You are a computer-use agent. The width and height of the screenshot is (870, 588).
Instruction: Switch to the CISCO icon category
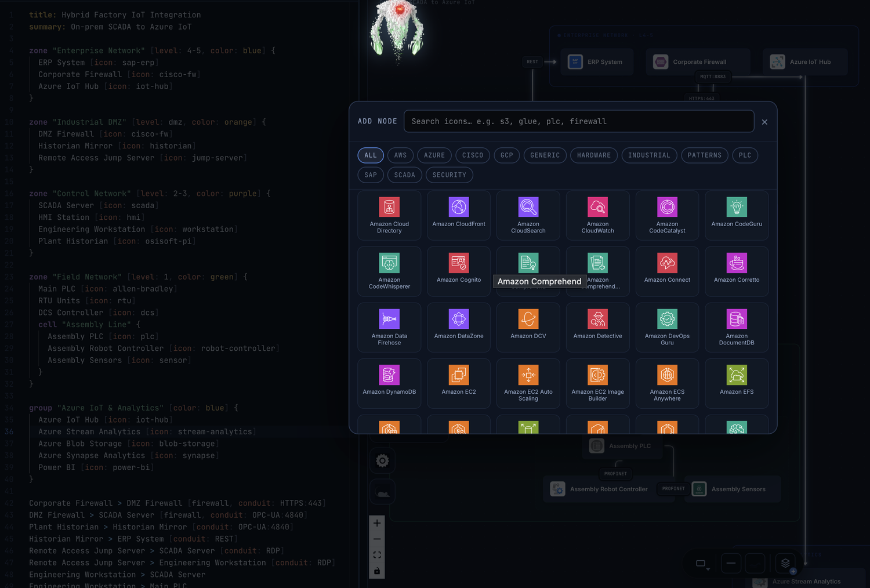pyautogui.click(x=473, y=155)
